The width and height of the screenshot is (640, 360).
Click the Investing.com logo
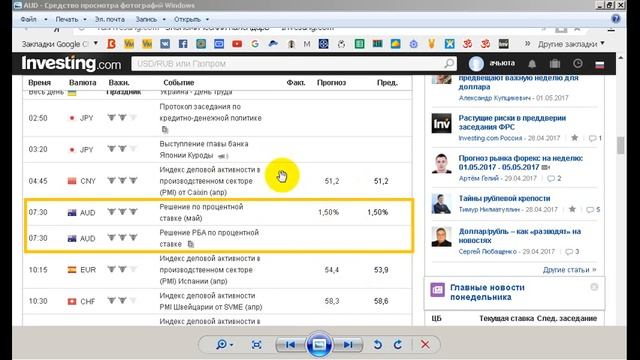point(71,64)
